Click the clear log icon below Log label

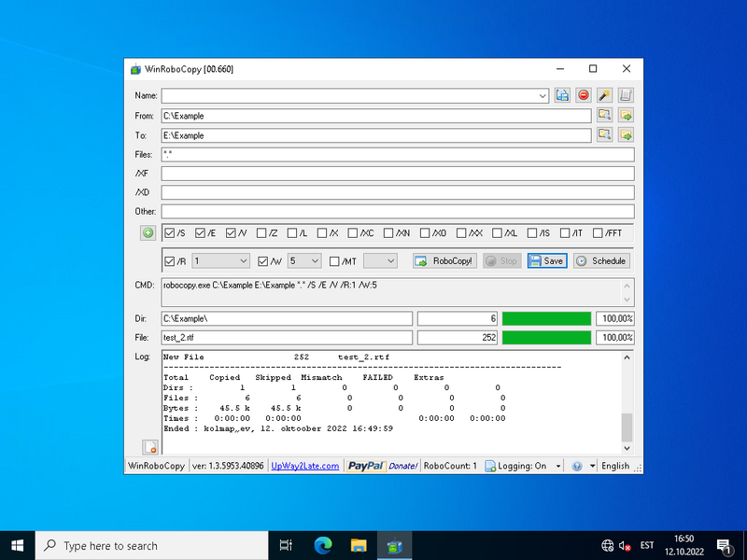[150, 447]
